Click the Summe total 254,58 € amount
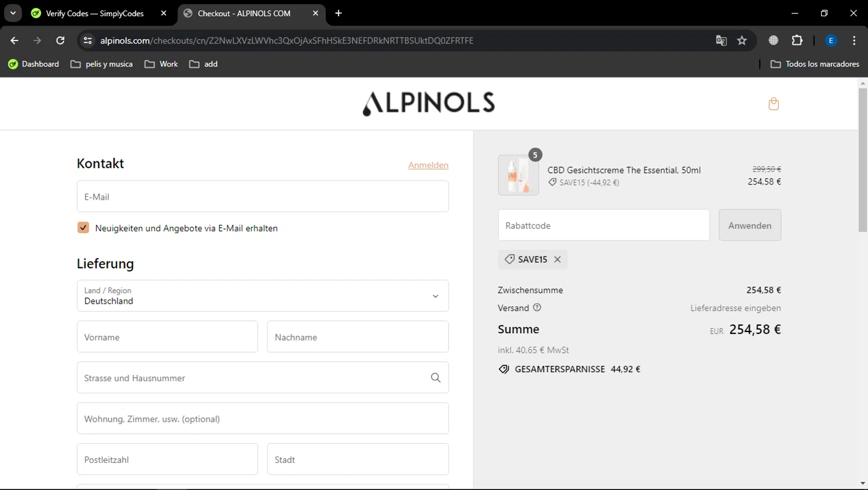868x490 pixels. tap(755, 329)
